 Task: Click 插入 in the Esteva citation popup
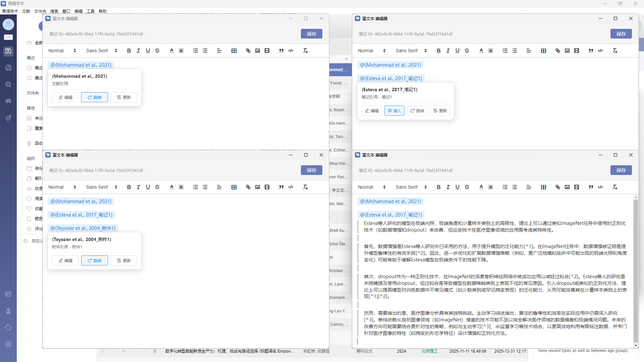pos(394,111)
